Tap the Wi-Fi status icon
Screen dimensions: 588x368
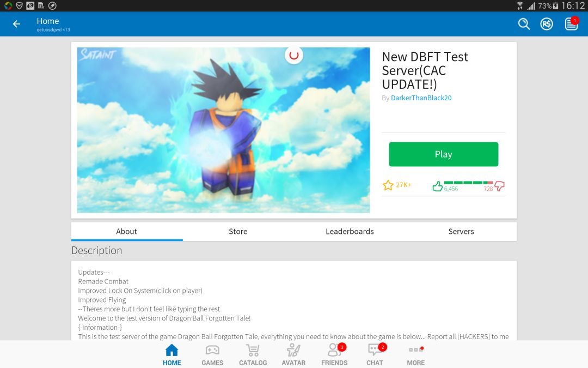pyautogui.click(x=520, y=5)
